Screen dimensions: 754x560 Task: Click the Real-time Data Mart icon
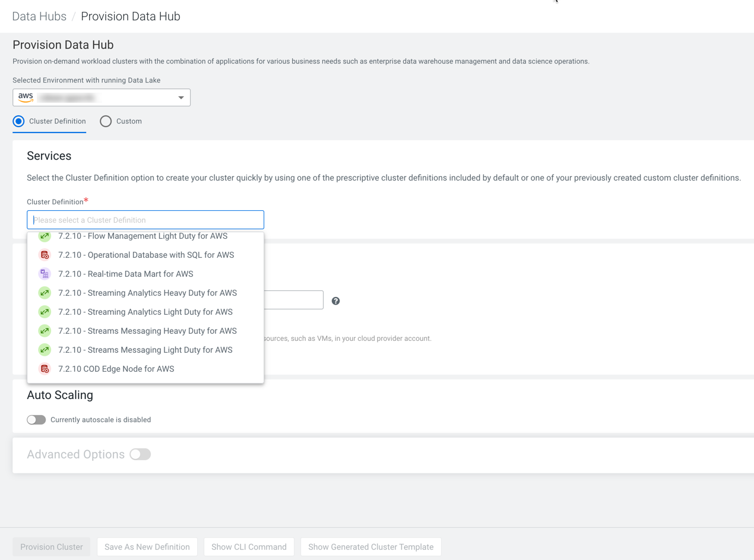pos(45,274)
